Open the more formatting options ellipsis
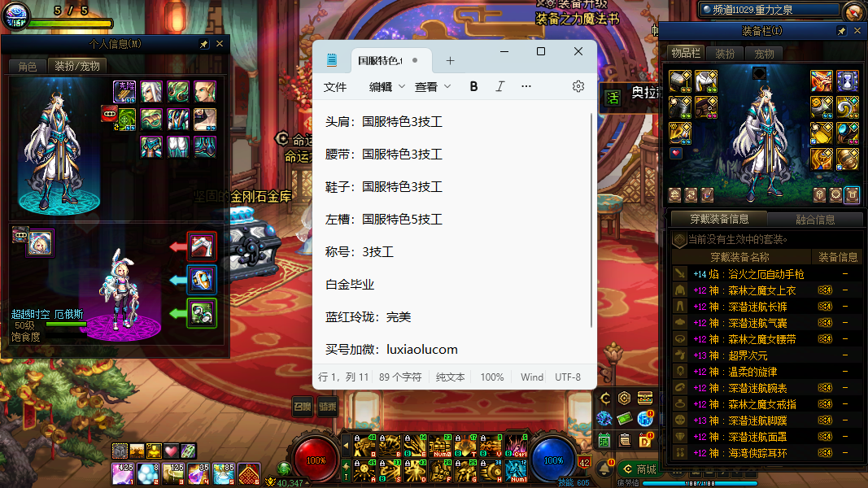 pos(526,86)
